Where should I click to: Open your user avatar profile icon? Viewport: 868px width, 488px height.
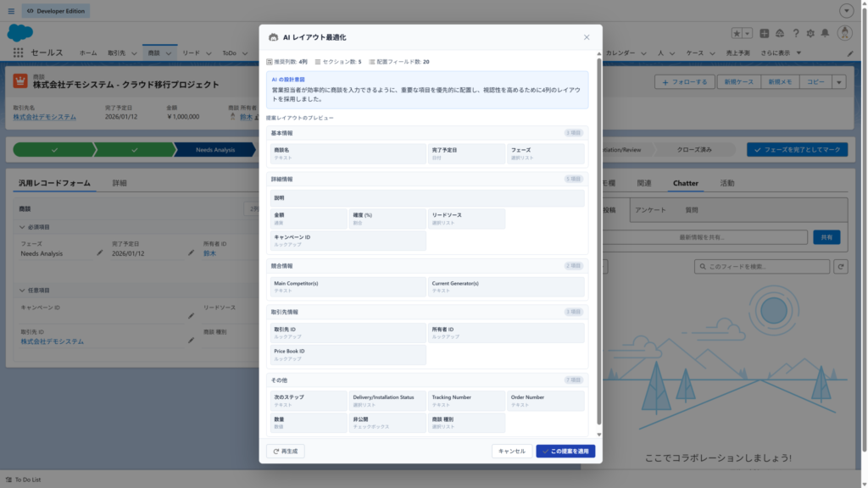[845, 33]
